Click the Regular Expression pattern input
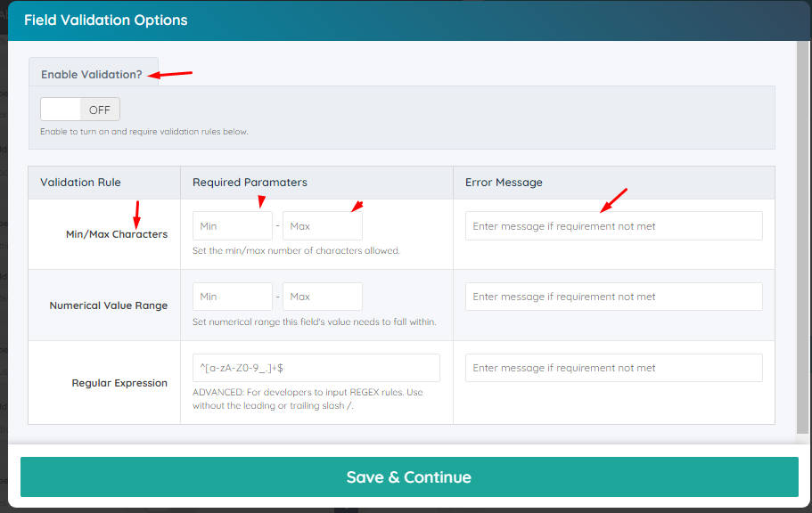This screenshot has height=513, width=812. (x=316, y=368)
